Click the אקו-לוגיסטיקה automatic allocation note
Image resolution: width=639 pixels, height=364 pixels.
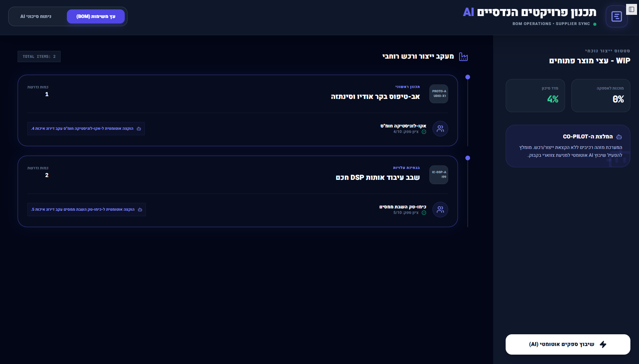coord(86,129)
